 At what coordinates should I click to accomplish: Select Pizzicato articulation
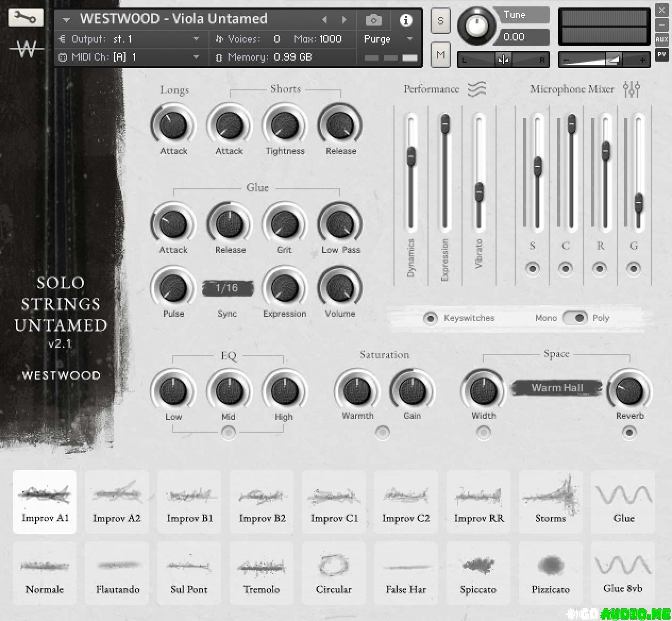(551, 573)
